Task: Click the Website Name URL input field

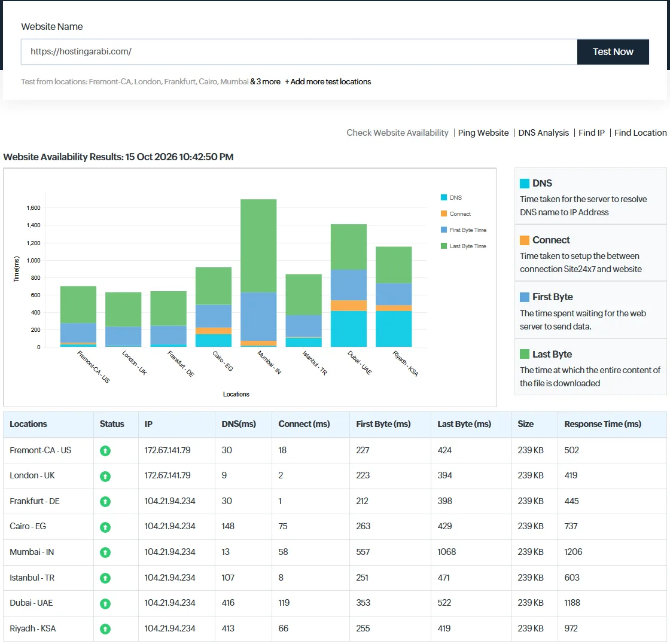Action: [x=299, y=52]
